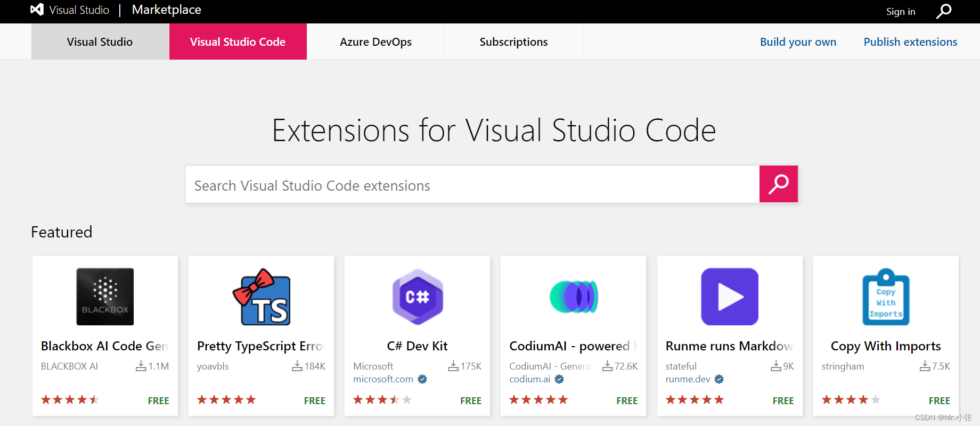Click publisher name Microsoft

point(373,366)
